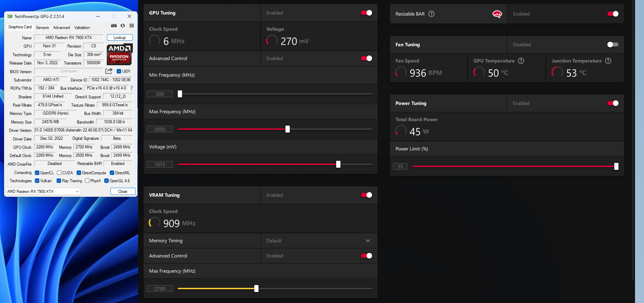Toggle the PhysX checkbox
Viewport: 644px width, 303px height.
pyautogui.click(x=87, y=181)
